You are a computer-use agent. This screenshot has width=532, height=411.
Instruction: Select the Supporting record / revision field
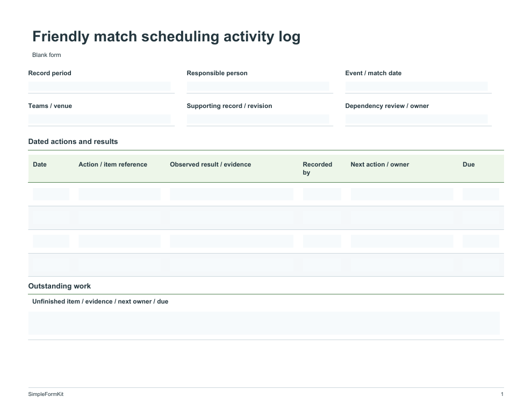tap(258, 119)
